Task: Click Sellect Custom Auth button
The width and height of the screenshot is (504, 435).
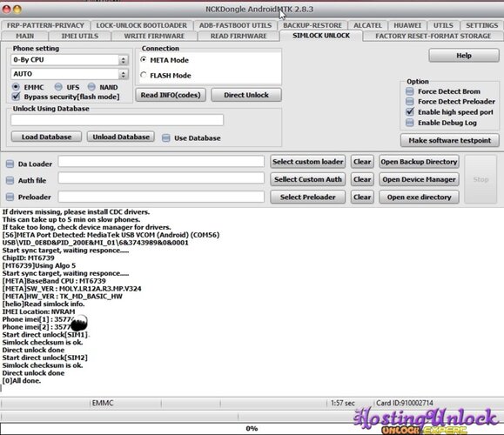Action: pyautogui.click(x=308, y=179)
